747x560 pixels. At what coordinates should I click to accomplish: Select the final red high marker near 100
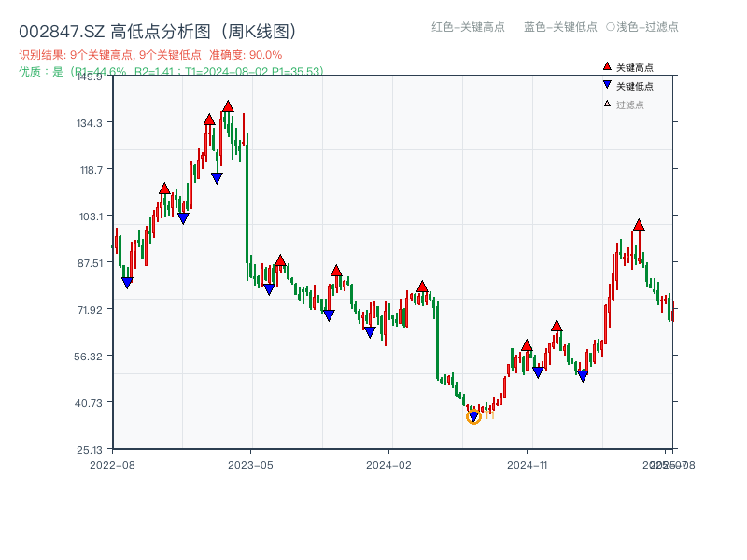tap(639, 225)
